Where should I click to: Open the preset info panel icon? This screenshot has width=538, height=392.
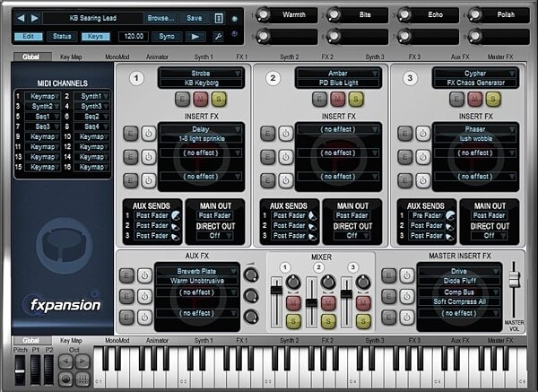[219, 18]
